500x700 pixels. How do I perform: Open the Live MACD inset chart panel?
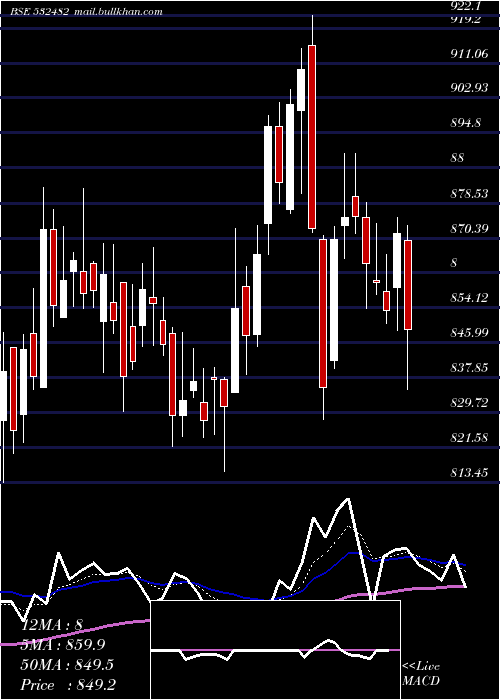point(275,650)
